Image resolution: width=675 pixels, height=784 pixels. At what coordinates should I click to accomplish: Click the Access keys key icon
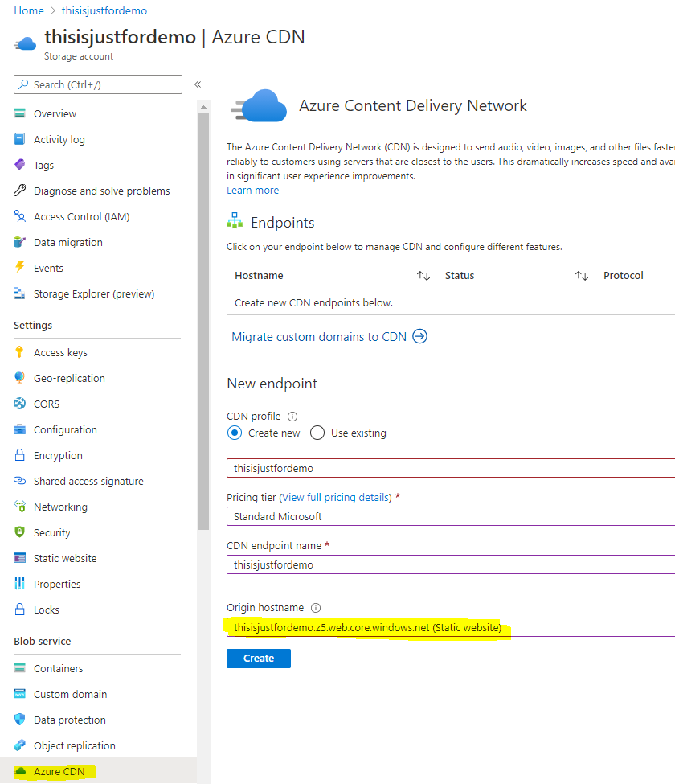point(19,352)
